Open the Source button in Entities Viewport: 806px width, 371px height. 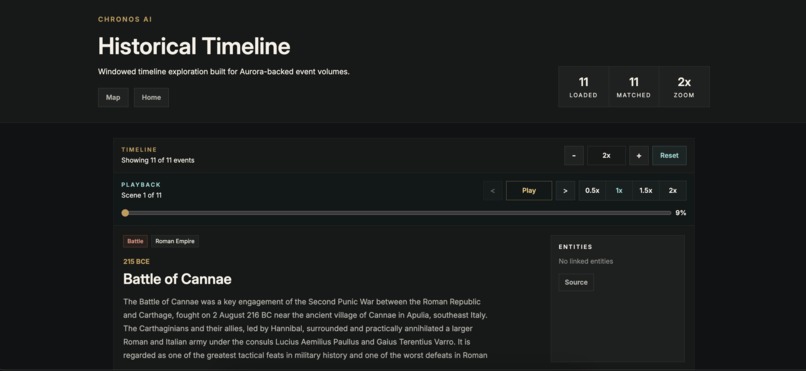pos(576,283)
